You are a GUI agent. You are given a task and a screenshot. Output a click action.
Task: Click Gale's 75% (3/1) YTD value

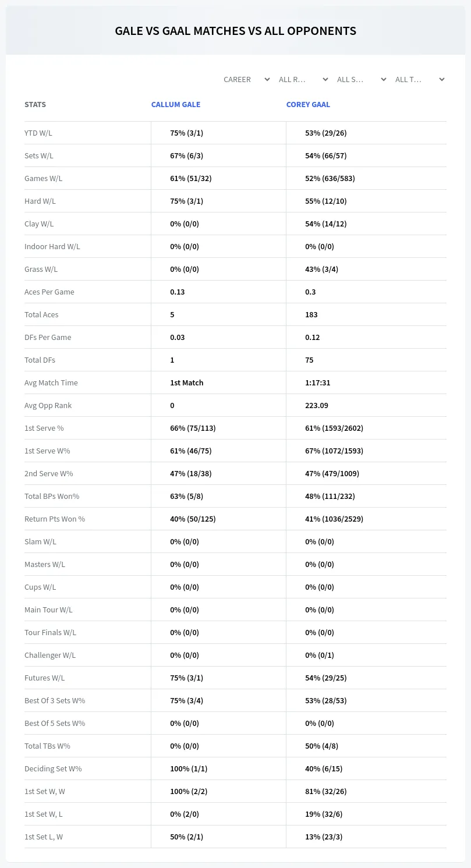pos(186,133)
